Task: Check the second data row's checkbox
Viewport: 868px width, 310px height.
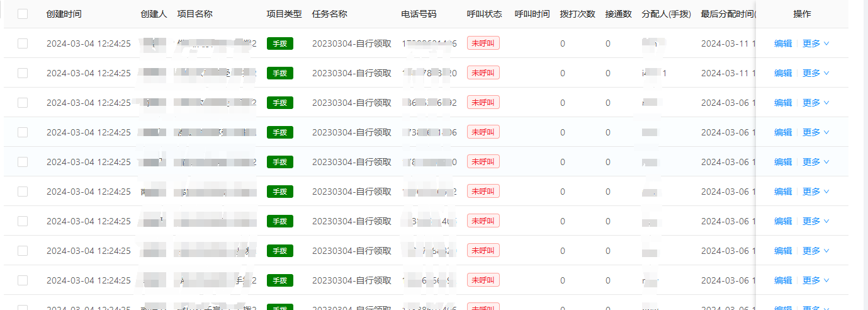Action: click(x=23, y=73)
